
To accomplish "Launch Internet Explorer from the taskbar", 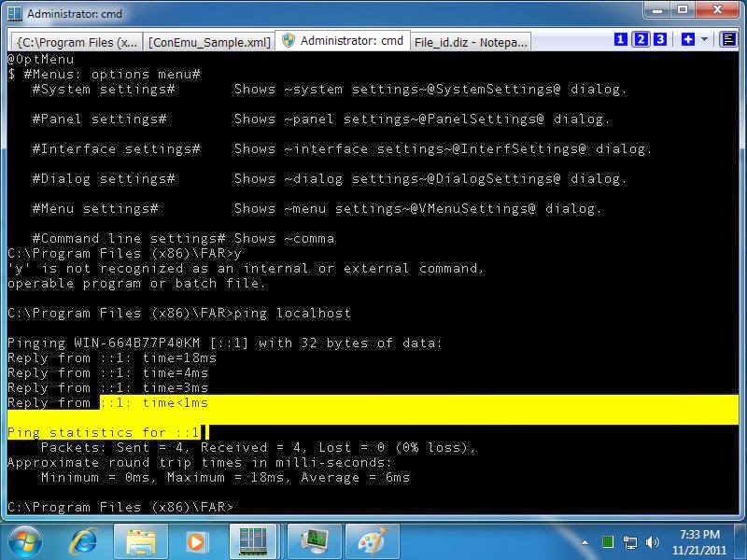I will 86,540.
